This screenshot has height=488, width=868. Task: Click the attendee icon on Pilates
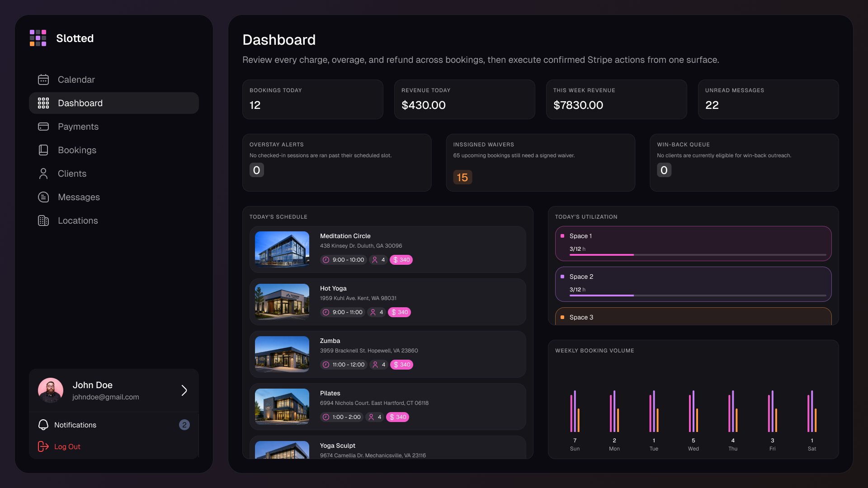[x=371, y=417]
